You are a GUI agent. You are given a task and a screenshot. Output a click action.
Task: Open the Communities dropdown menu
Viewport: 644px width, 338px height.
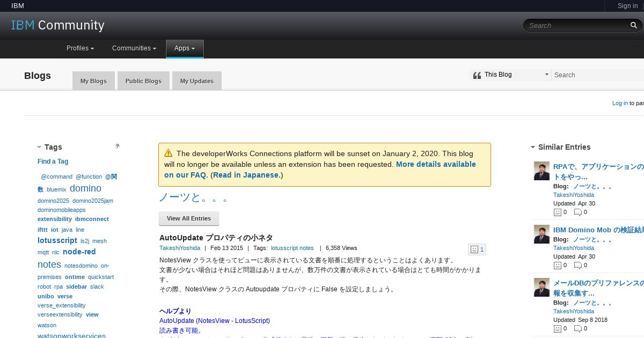click(134, 48)
